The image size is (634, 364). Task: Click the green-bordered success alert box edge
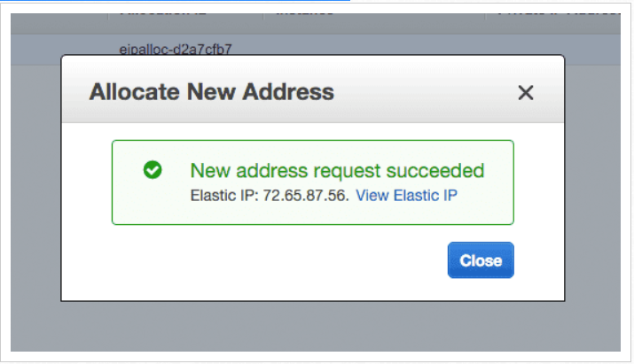312,141
